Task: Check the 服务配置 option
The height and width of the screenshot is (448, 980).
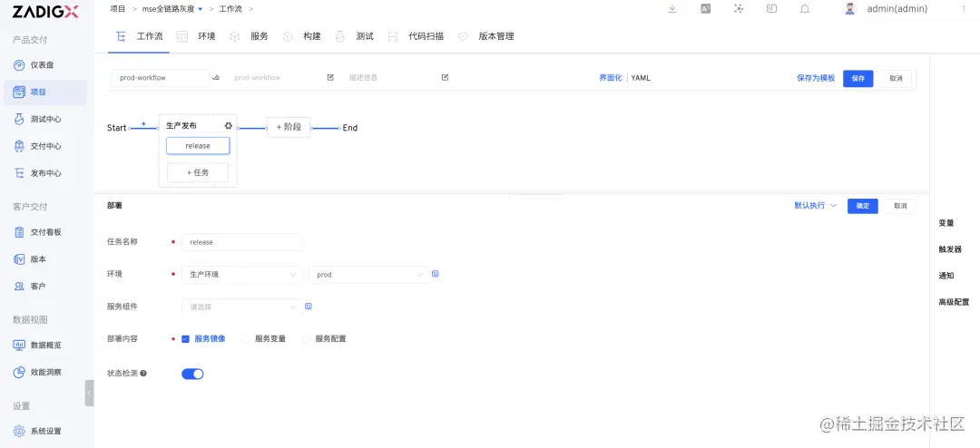Action: [307, 338]
